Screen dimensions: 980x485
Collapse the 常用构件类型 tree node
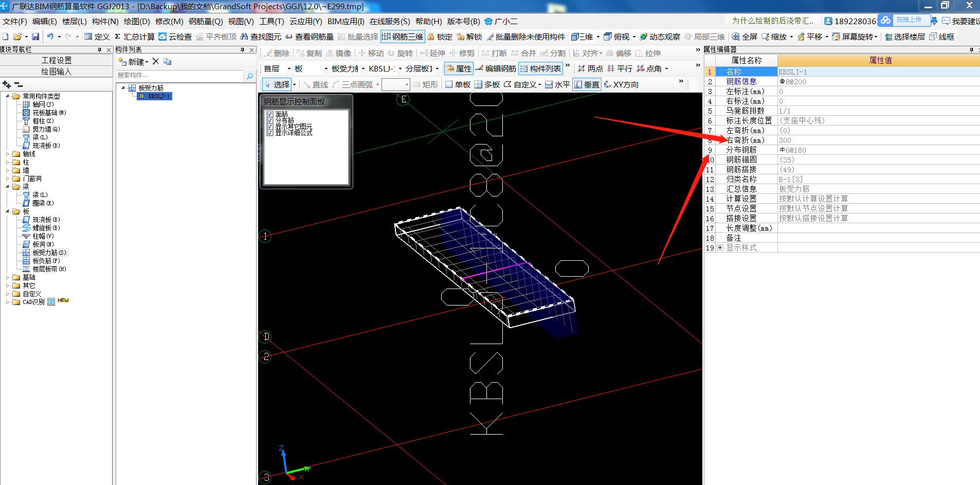click(8, 96)
